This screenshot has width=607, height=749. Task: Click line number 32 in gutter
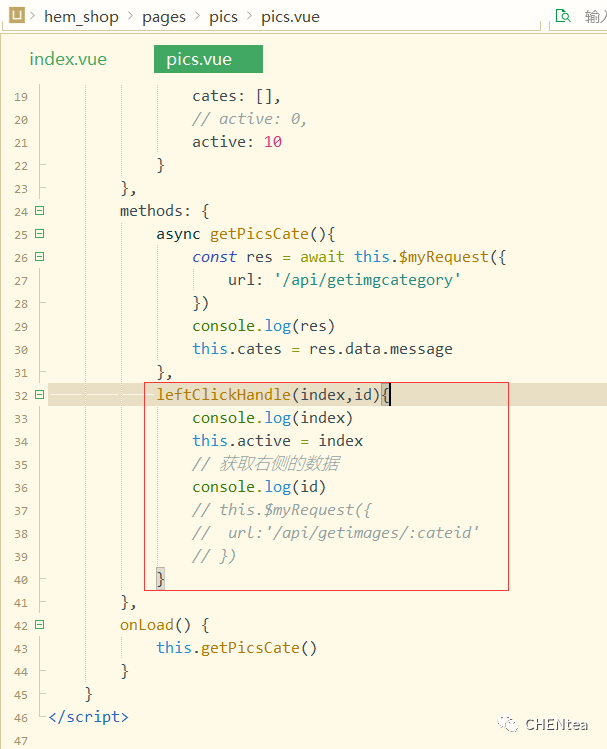[x=21, y=396]
